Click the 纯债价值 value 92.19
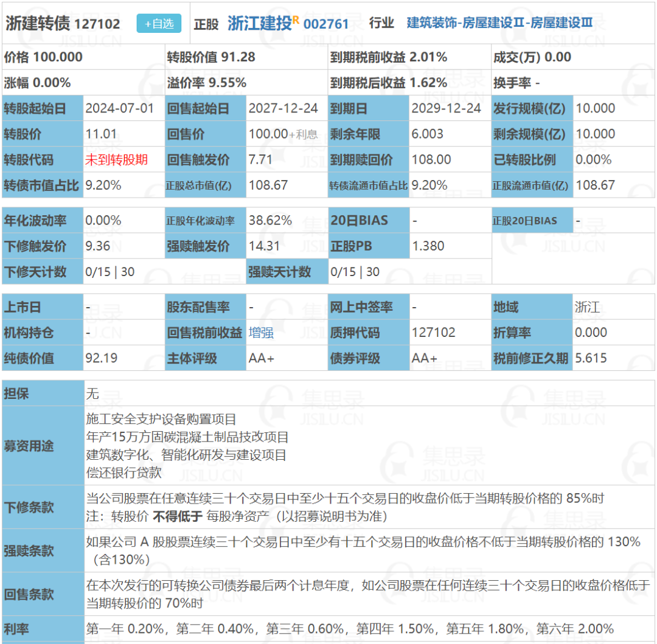 102,358
